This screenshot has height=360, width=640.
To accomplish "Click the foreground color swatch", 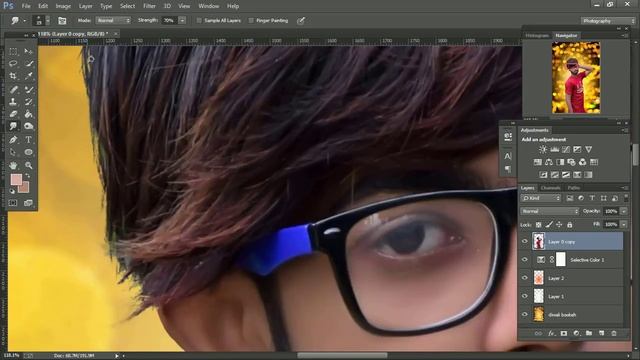I will click(16, 180).
